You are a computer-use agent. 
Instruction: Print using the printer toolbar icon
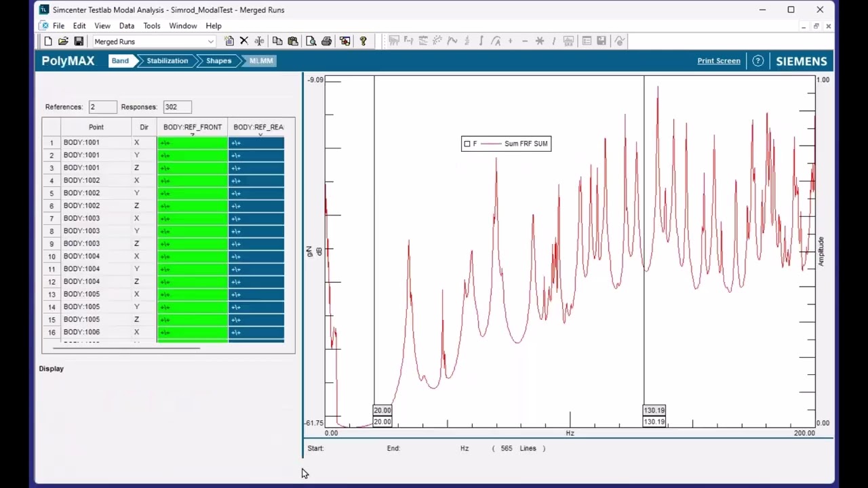pyautogui.click(x=326, y=41)
